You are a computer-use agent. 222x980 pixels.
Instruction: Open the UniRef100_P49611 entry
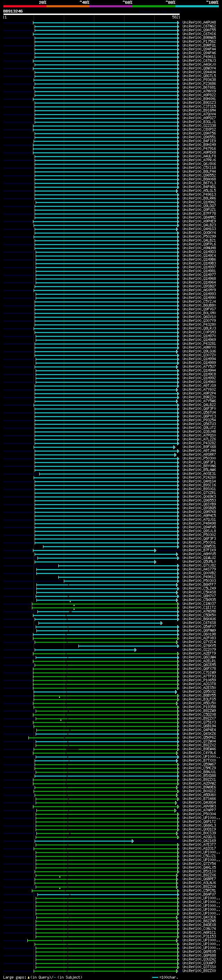click(199, 57)
